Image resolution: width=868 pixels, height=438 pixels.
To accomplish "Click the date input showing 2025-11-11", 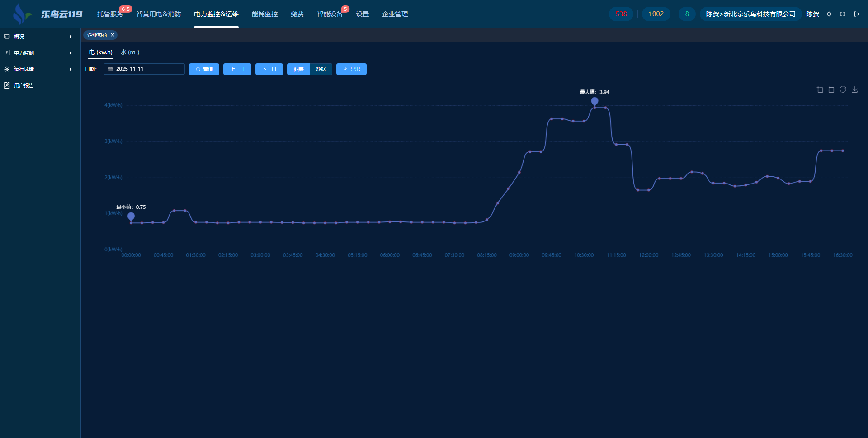I will (144, 69).
